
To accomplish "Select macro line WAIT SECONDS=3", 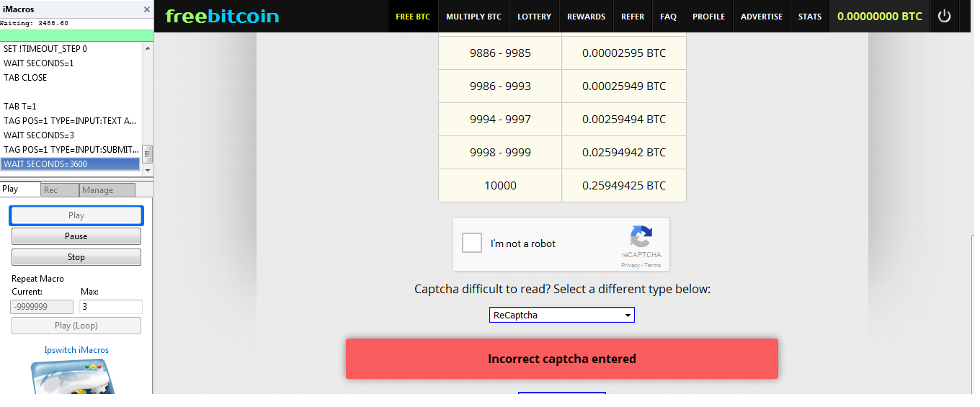I will tap(71, 135).
